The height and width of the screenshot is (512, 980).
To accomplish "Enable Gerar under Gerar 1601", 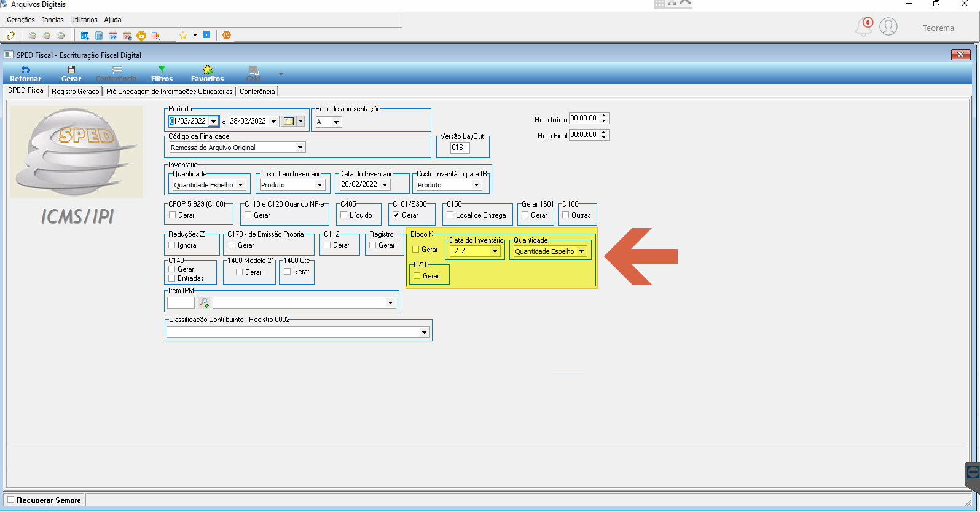I will 525,215.
